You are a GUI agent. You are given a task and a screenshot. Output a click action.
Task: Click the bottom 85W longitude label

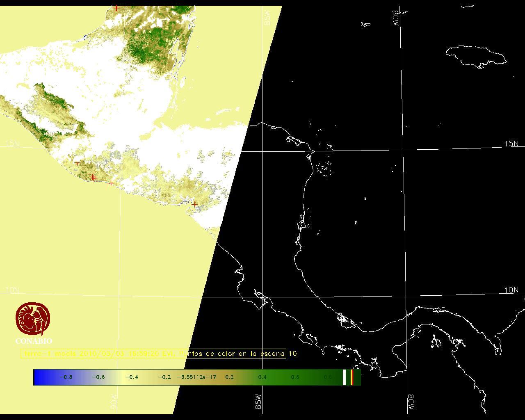coord(258,402)
